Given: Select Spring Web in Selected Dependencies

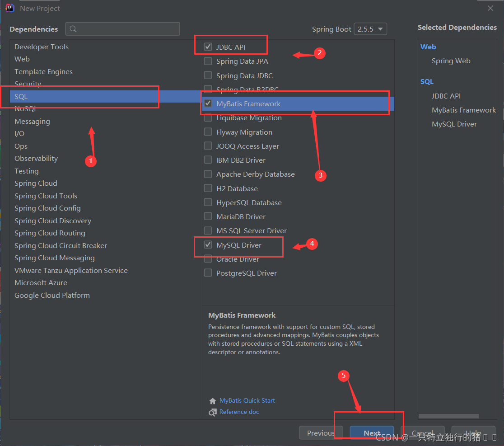Looking at the screenshot, I should pos(451,61).
